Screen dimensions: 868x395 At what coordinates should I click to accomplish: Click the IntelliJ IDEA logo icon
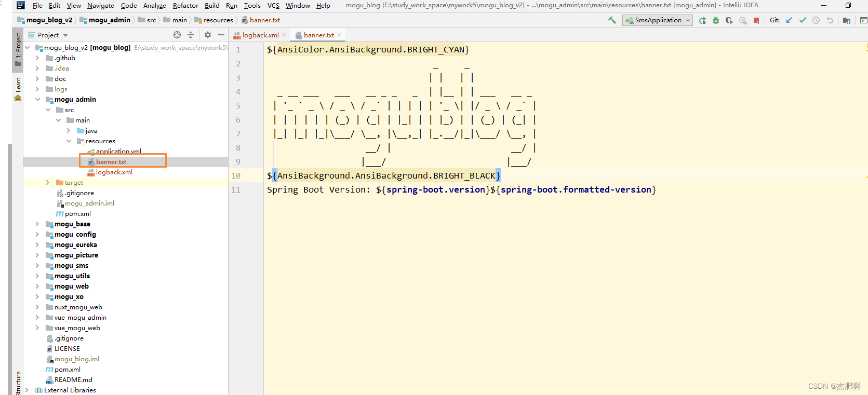click(21, 5)
